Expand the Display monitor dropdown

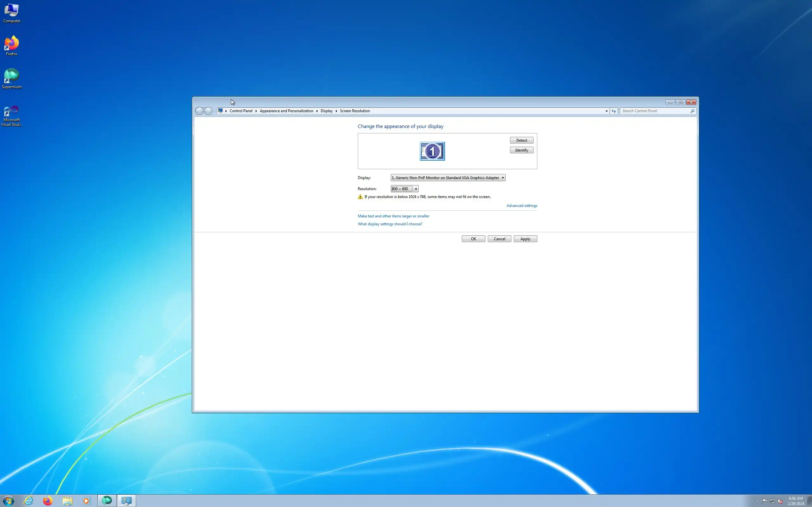[x=448, y=178]
